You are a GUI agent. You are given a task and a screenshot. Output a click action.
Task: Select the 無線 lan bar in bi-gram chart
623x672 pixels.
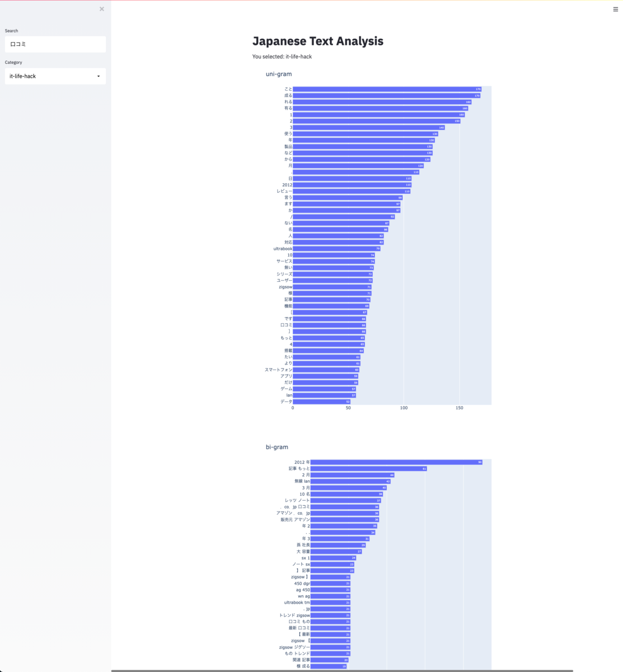point(350,481)
